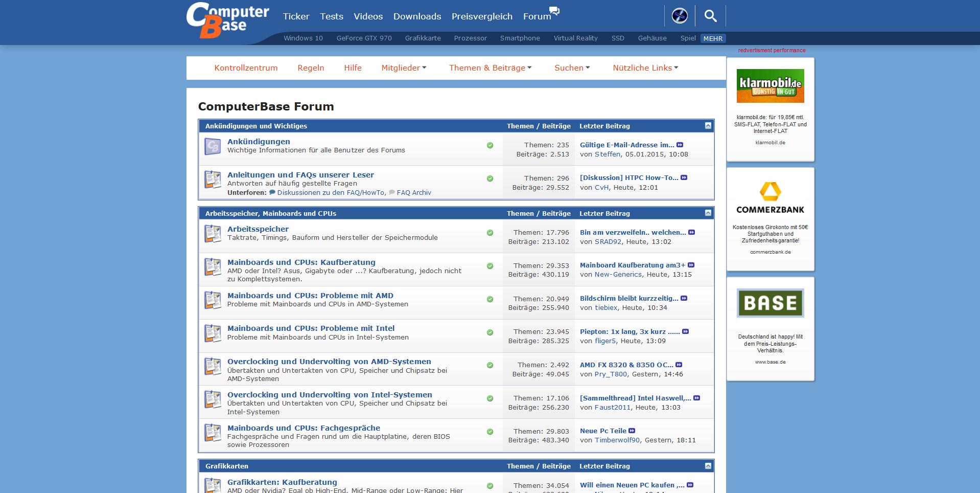Click the ComputerBase logo
Image resolution: width=980 pixels, height=493 pixels.
pos(228,20)
